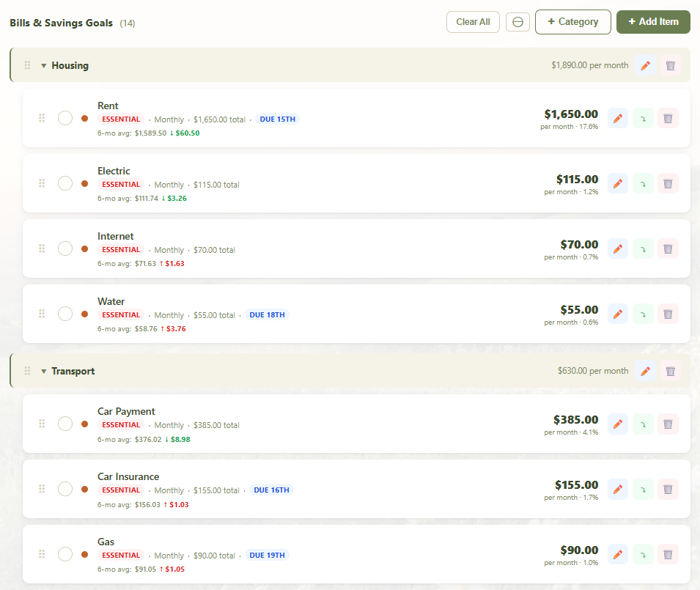Collapse the Transport category triangle
The image size is (700, 590).
point(43,372)
